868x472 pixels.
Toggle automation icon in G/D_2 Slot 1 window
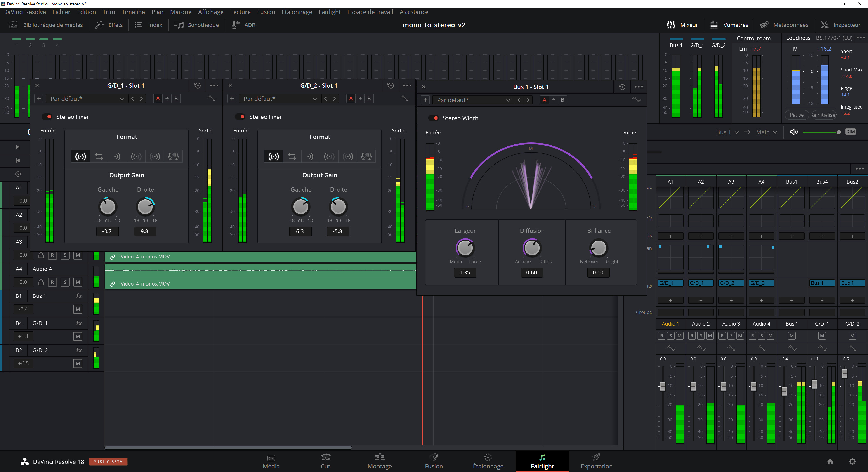click(x=405, y=99)
